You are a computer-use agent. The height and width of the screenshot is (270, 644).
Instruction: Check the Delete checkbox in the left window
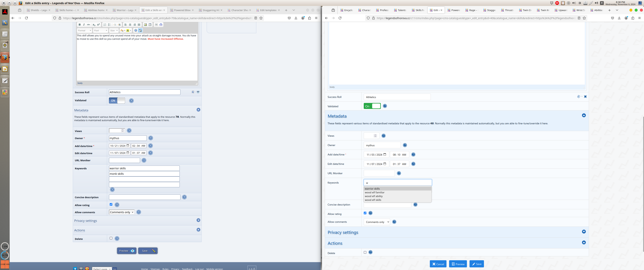(x=111, y=238)
